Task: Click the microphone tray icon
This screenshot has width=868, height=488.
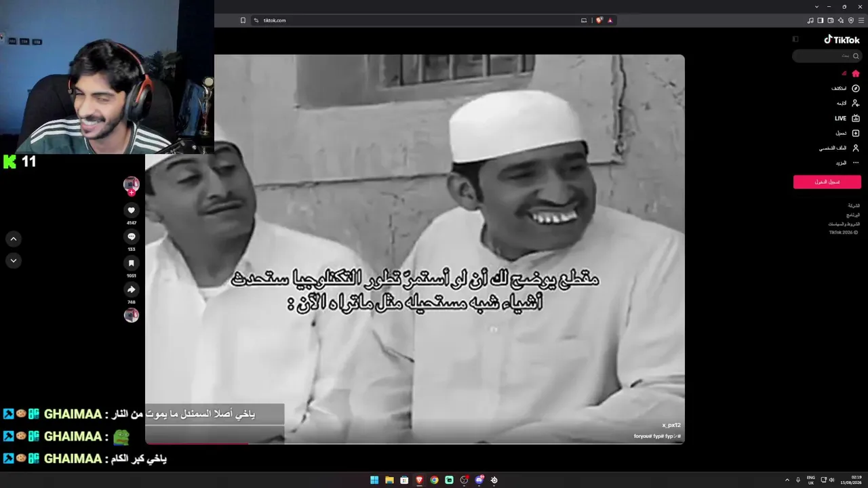Action: [798, 480]
